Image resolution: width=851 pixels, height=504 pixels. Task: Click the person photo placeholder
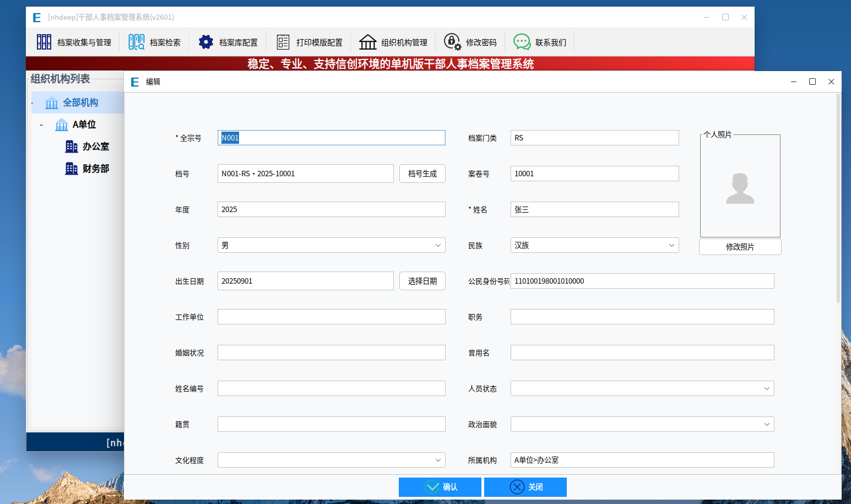coord(740,188)
